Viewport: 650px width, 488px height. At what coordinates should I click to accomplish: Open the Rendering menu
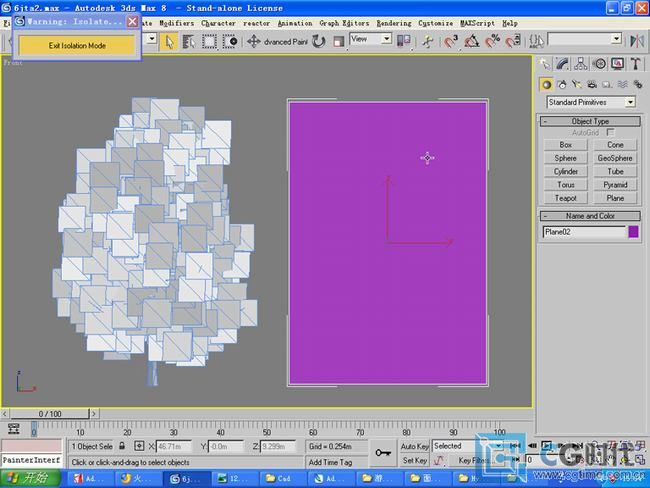pos(394,23)
